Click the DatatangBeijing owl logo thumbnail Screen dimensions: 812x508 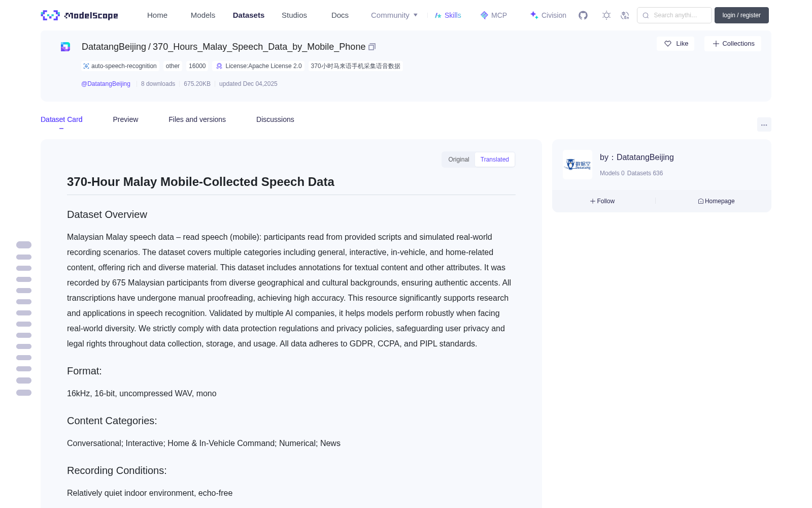578,165
